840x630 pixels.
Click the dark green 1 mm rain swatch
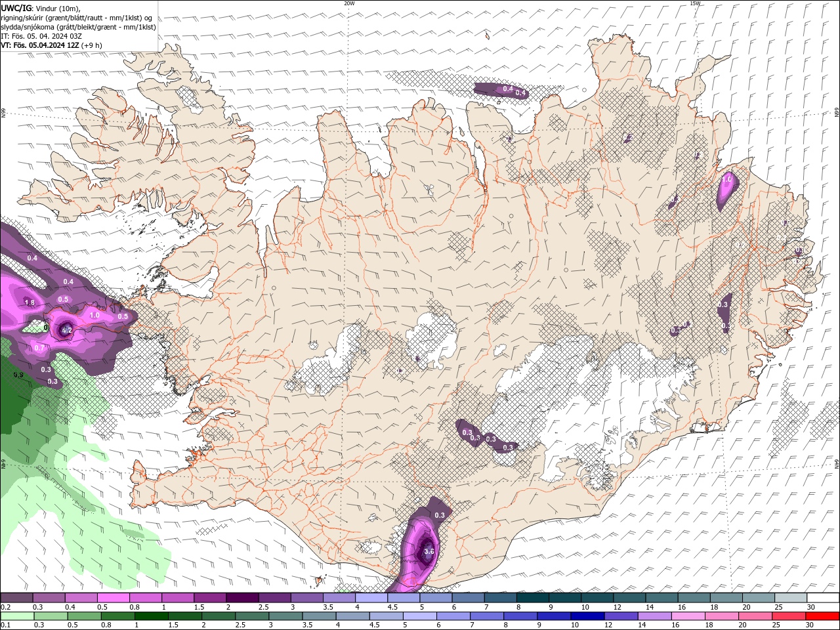150,616
